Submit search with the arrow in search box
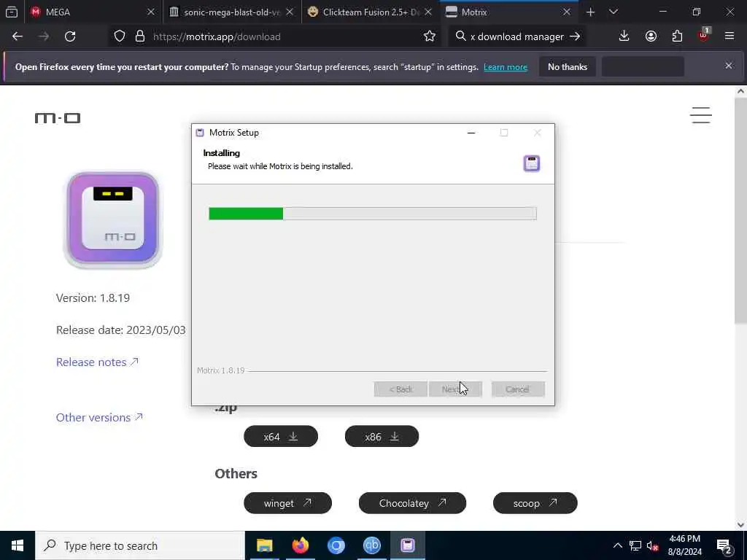The image size is (747, 560). click(x=575, y=36)
